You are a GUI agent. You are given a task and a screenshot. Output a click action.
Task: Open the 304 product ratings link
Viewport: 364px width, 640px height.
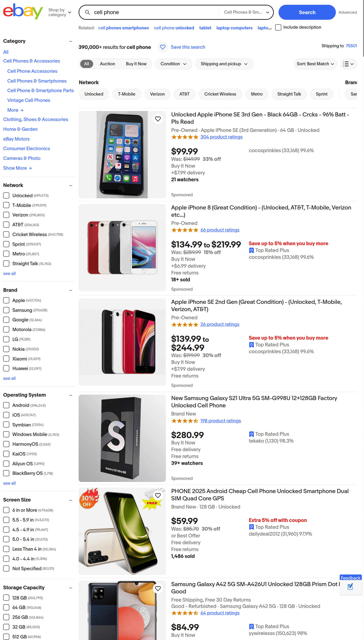coord(221,137)
